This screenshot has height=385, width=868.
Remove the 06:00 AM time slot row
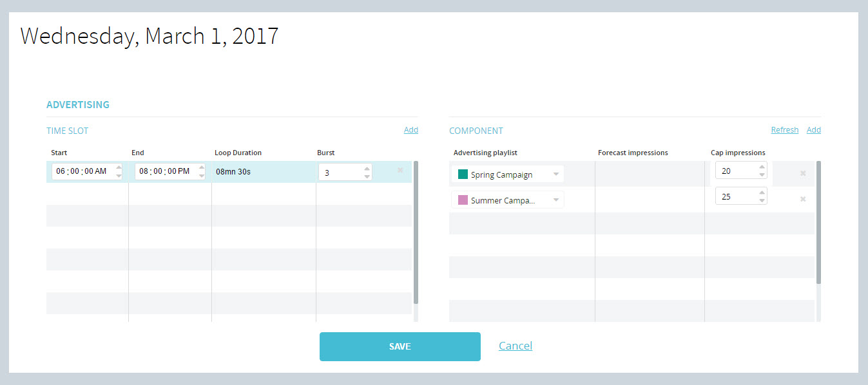pyautogui.click(x=400, y=171)
